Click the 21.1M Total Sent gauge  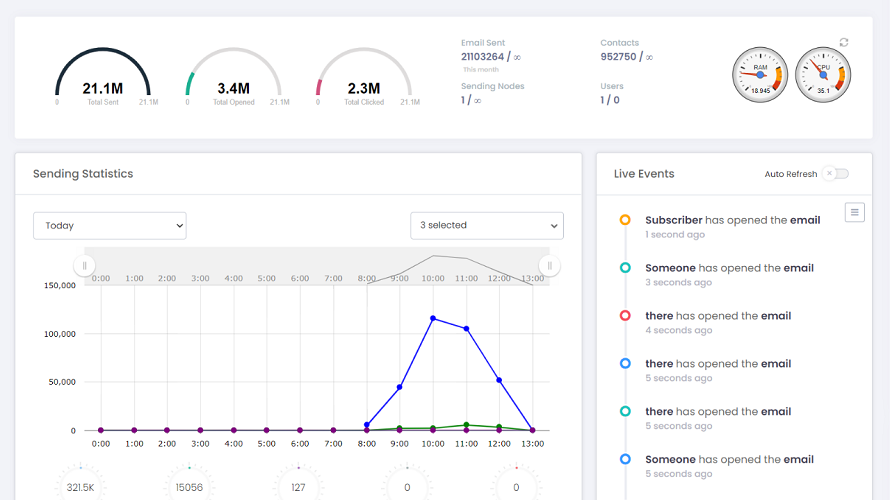pos(103,78)
